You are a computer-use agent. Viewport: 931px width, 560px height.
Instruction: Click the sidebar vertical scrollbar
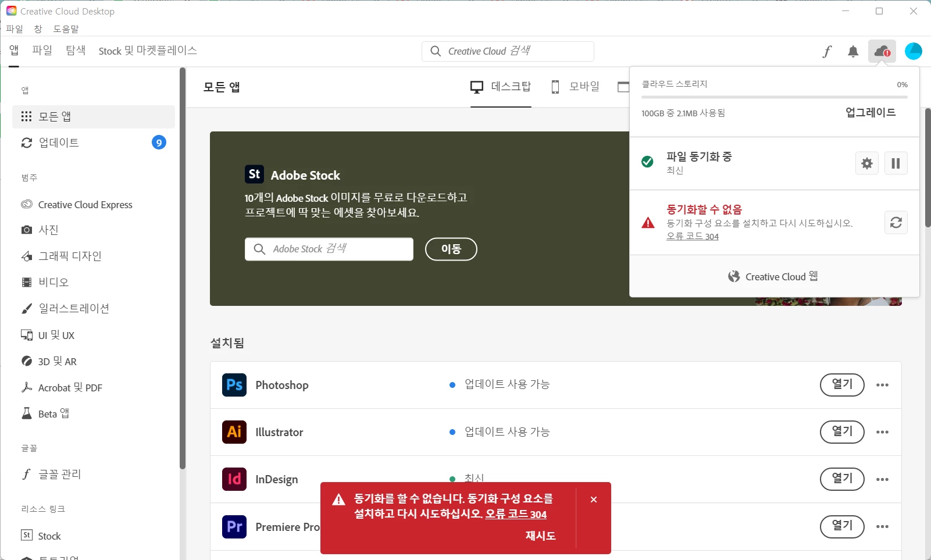pos(182,267)
